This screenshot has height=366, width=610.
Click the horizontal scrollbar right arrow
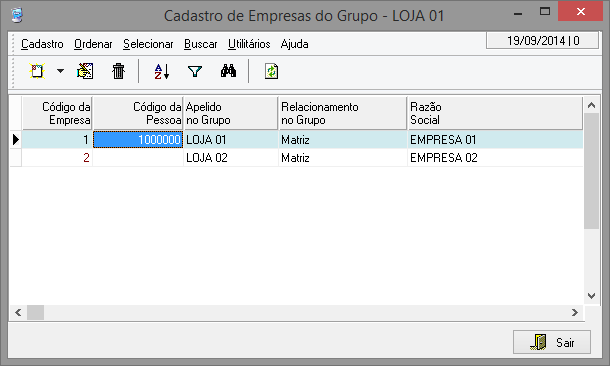point(575,312)
